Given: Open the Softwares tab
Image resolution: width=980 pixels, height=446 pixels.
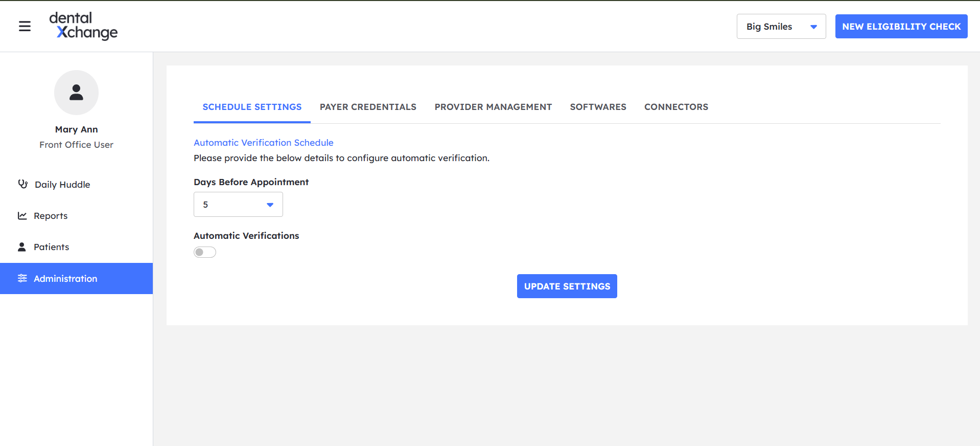Looking at the screenshot, I should pyautogui.click(x=598, y=107).
